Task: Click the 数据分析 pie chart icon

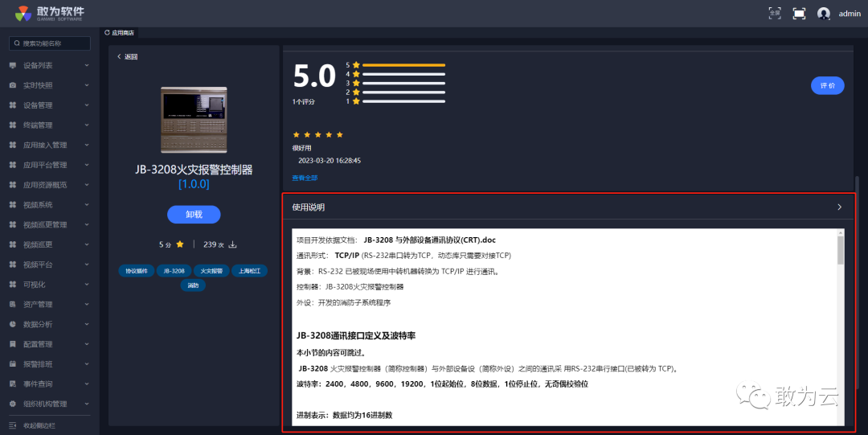Action: (13, 324)
